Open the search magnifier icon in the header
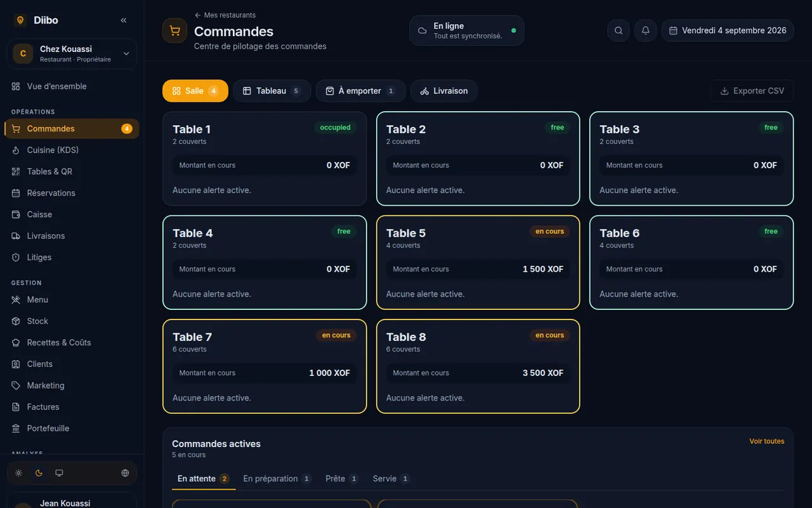The image size is (812, 508). 619,30
